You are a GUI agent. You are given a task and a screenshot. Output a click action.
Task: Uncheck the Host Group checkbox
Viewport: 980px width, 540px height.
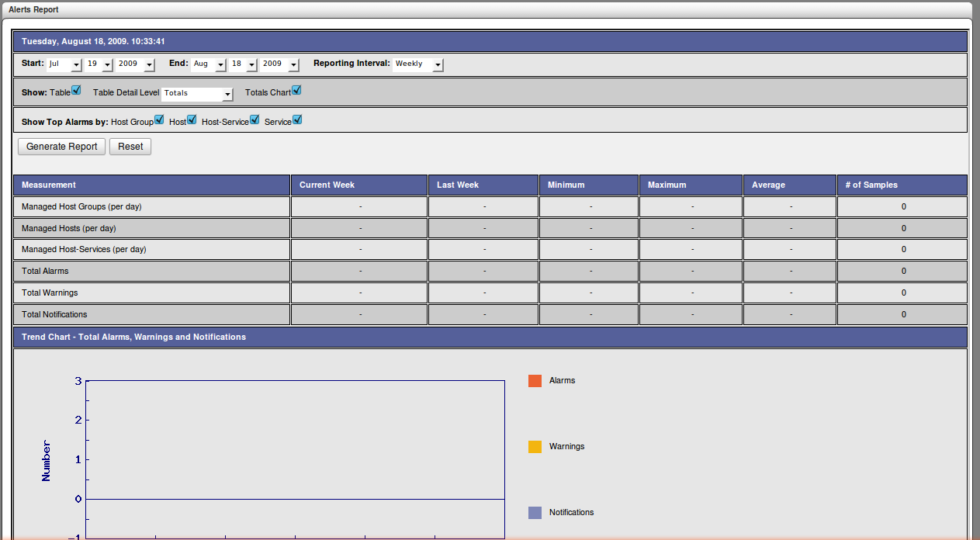coord(159,119)
